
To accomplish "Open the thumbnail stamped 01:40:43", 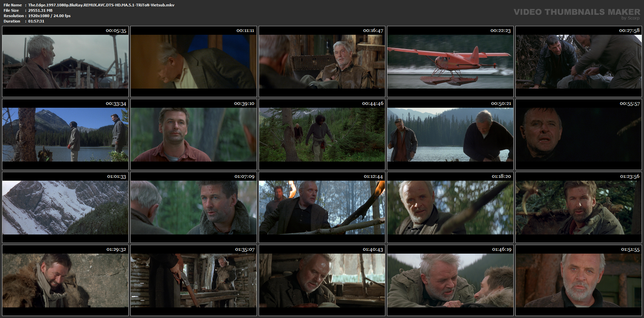I will (x=322, y=280).
